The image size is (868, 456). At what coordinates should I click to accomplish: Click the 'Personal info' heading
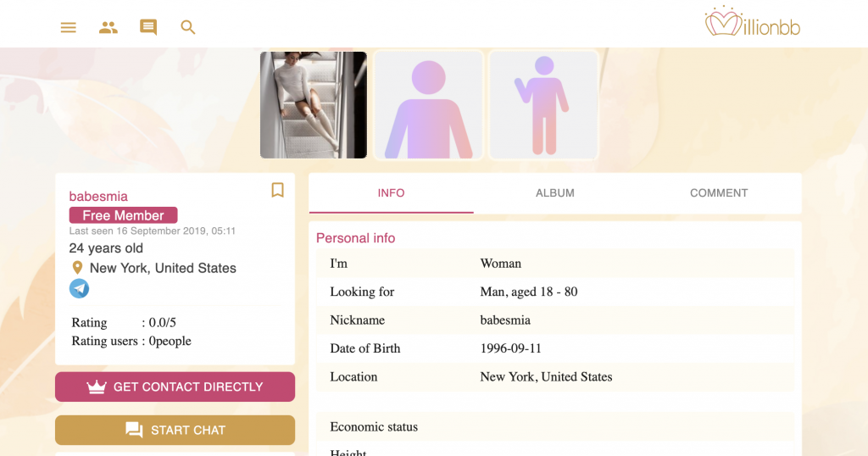(355, 238)
